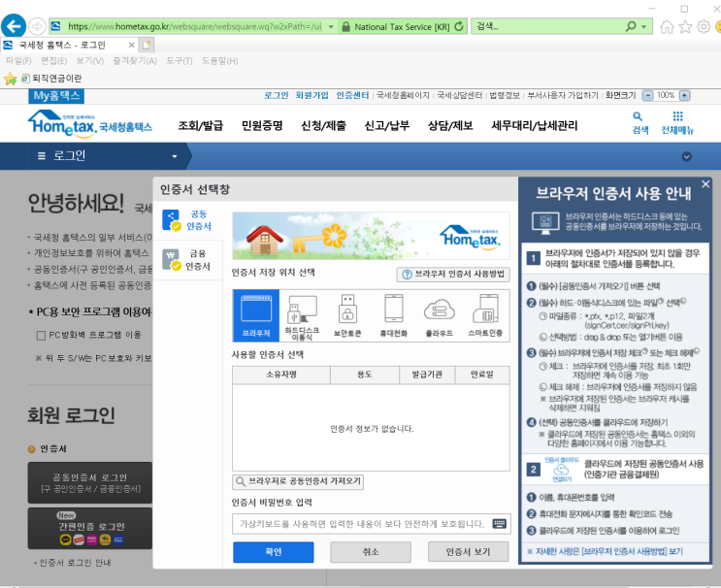Select 보안토큰 storage icon
Viewport: 721px width, 588px height.
click(x=347, y=315)
